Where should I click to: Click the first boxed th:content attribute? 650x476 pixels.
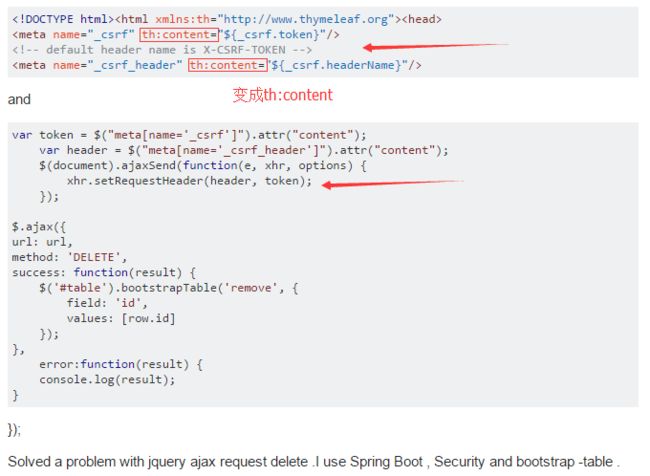[179, 34]
